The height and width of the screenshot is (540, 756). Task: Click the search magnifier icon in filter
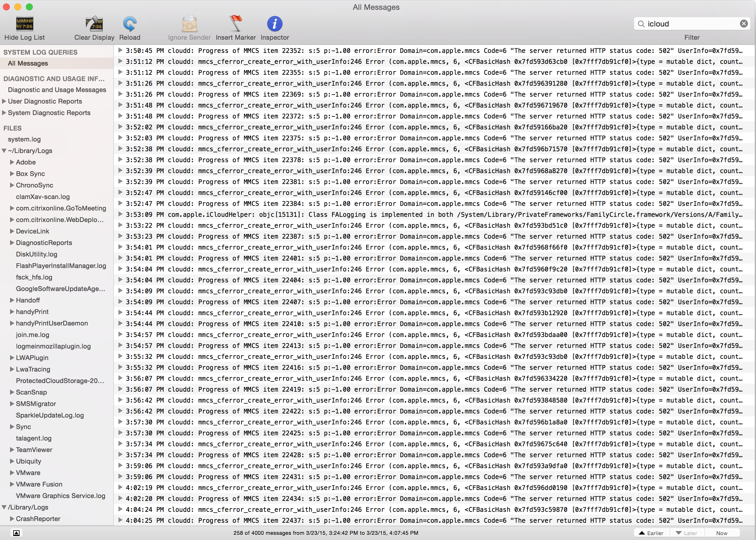click(x=641, y=24)
